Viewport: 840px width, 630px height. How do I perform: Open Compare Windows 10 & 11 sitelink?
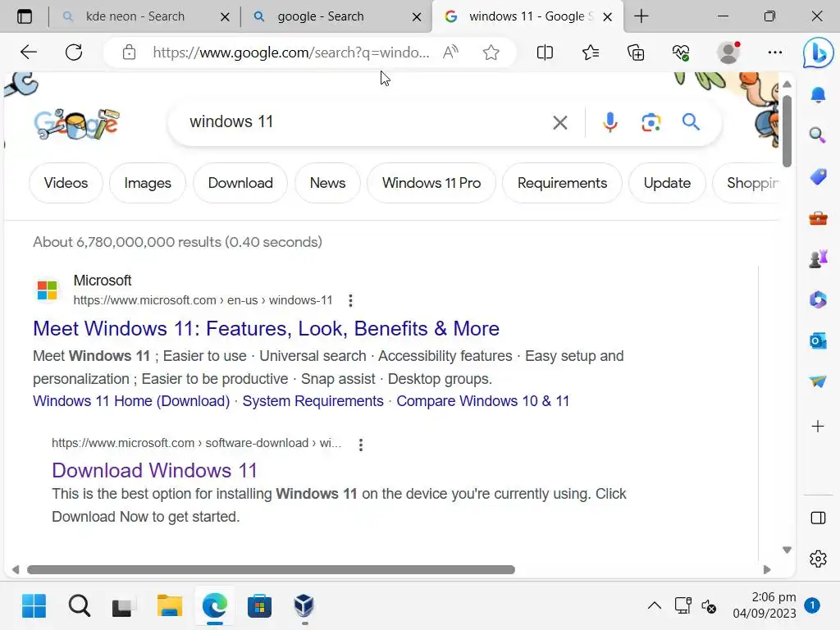click(x=482, y=401)
